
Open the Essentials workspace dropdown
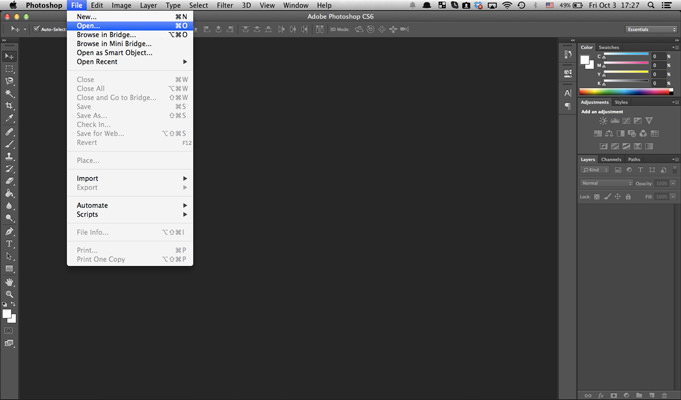click(651, 29)
